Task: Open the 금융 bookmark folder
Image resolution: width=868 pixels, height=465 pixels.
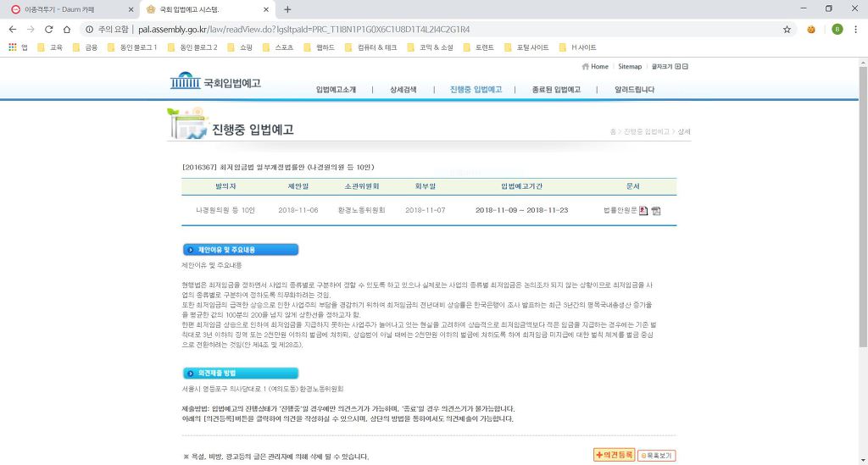Action: (x=86, y=47)
